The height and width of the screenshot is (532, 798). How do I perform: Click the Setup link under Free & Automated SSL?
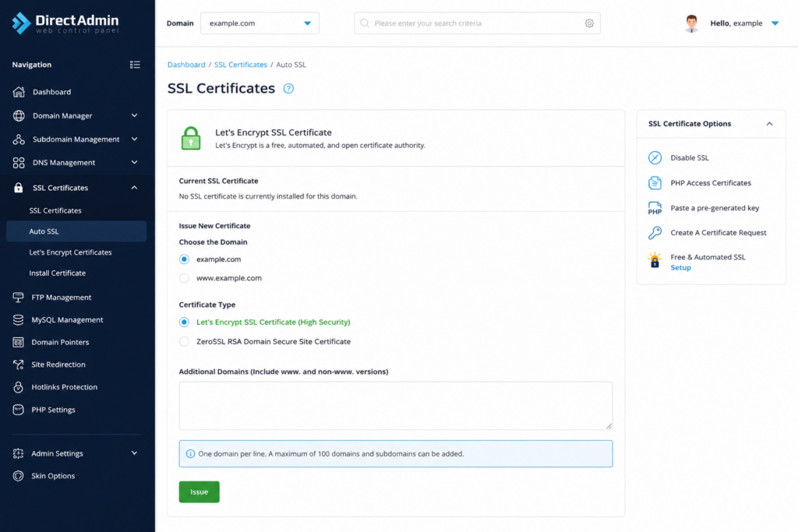pyautogui.click(x=680, y=267)
